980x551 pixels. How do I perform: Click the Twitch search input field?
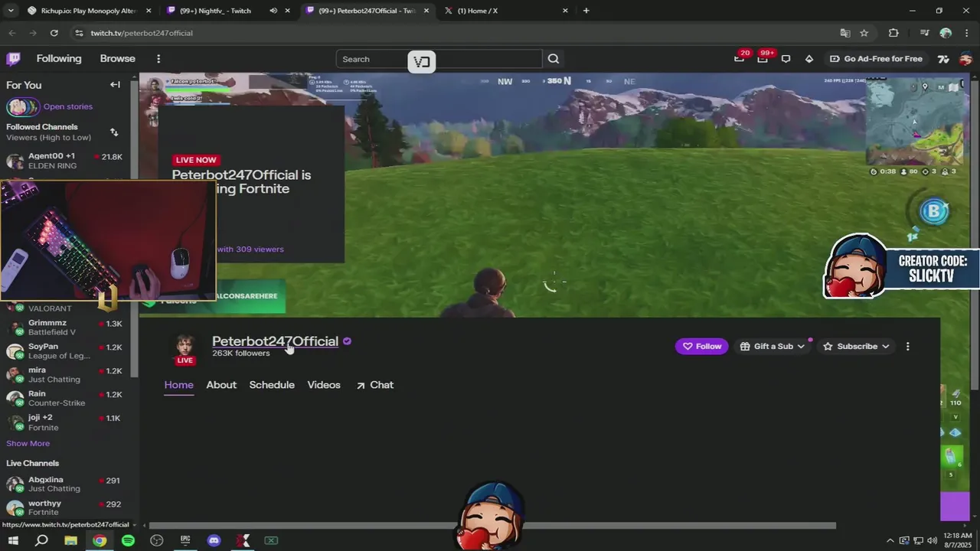(x=439, y=59)
